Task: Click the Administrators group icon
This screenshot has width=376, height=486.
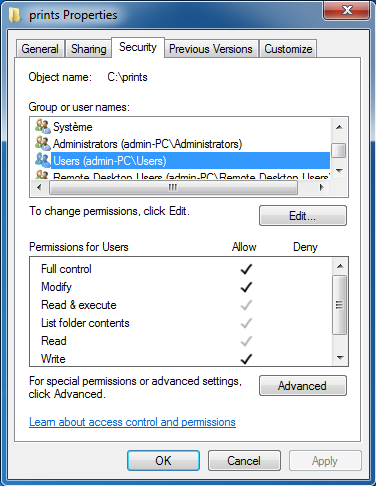Action: (43, 143)
